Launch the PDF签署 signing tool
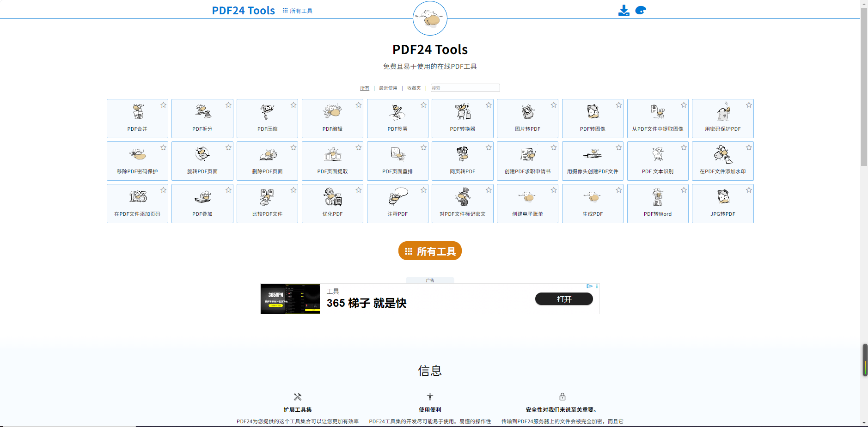Viewport: 868px width, 427px height. tap(397, 118)
